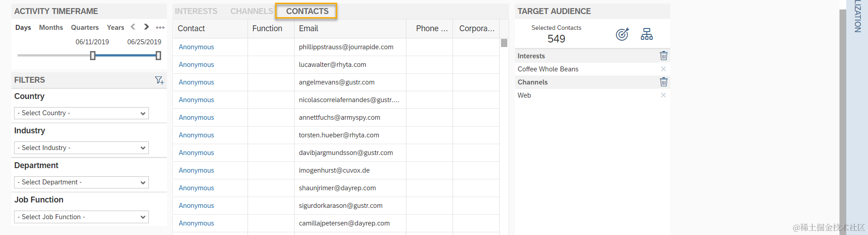Open Anonymous contact for phillippstrauss@jourrapide.com

pos(196,47)
